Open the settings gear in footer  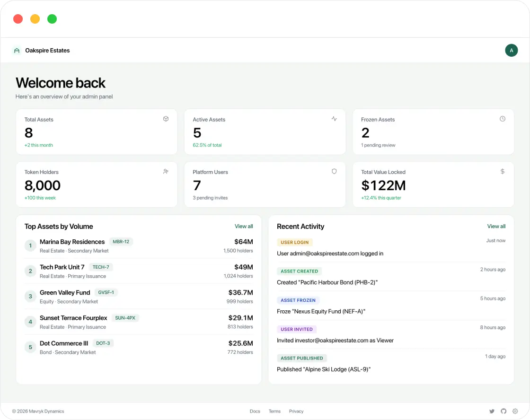click(515, 411)
